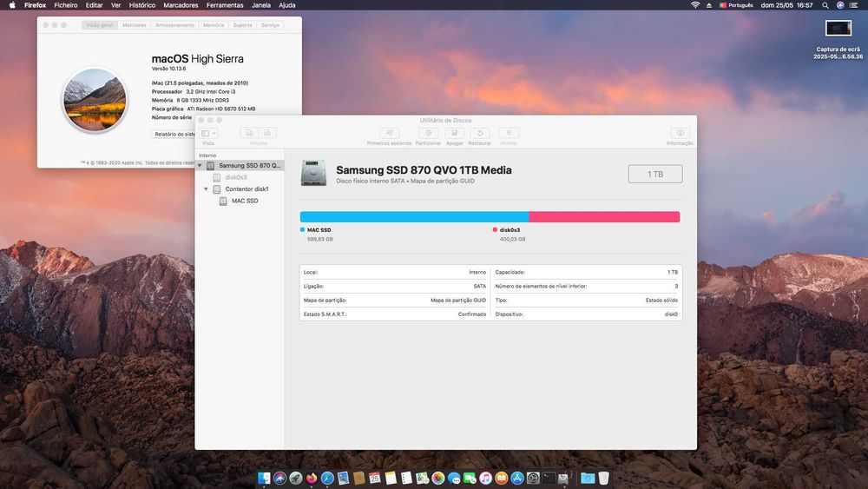This screenshot has width=868, height=489.
Task: Open the Vista view dropdown
Action: click(x=208, y=133)
